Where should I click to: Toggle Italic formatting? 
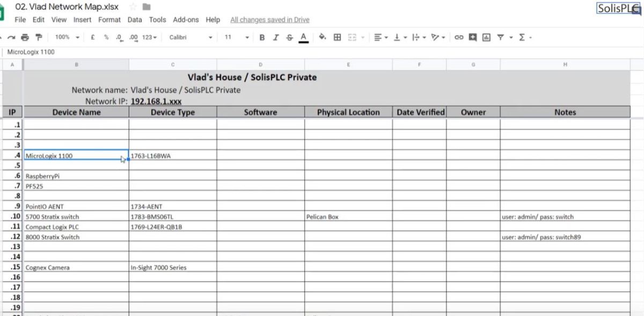[x=276, y=37]
